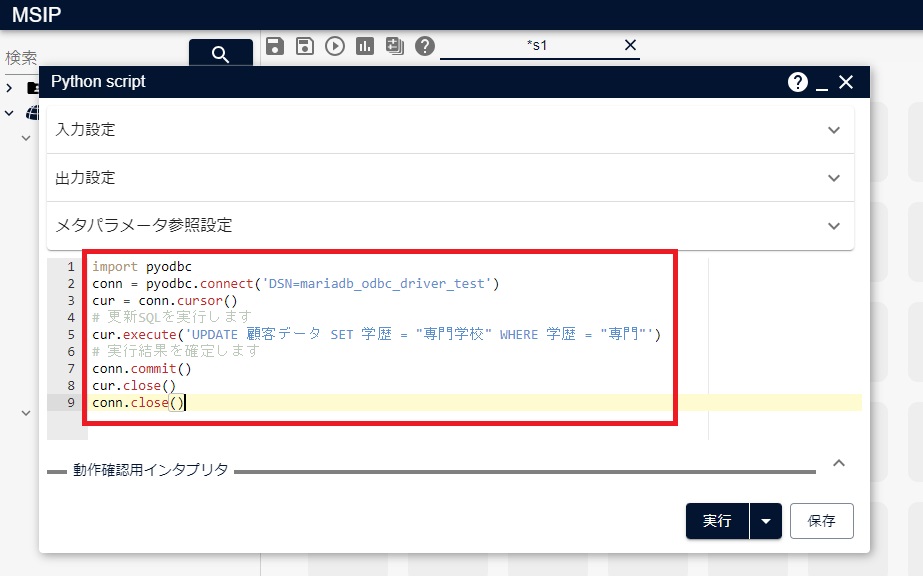Click line number 5 in the gutter

(x=71, y=335)
